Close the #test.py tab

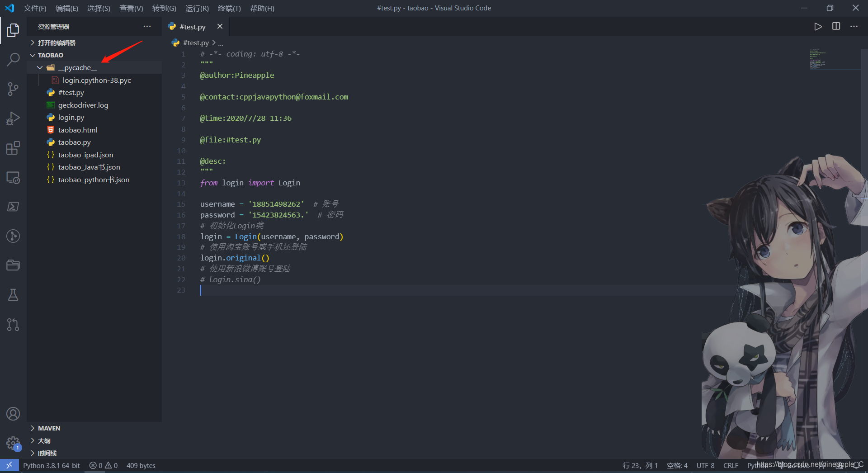(x=220, y=27)
